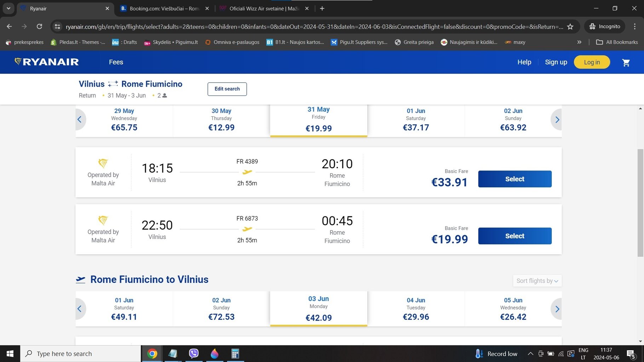644x362 pixels.
Task: Show later outbound dates
Action: point(557,119)
